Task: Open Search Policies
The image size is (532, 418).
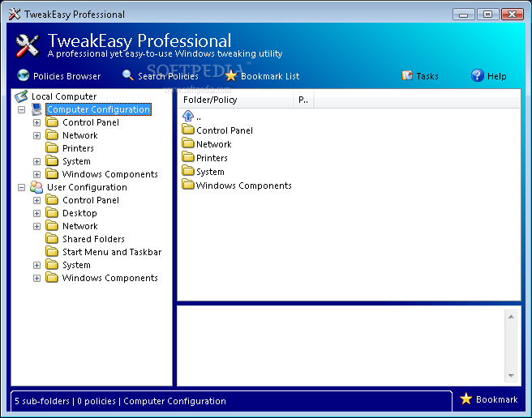Action: point(168,76)
